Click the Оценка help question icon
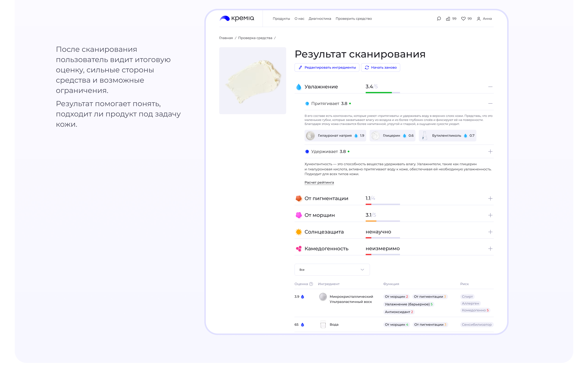The image size is (588, 382). pyautogui.click(x=311, y=284)
